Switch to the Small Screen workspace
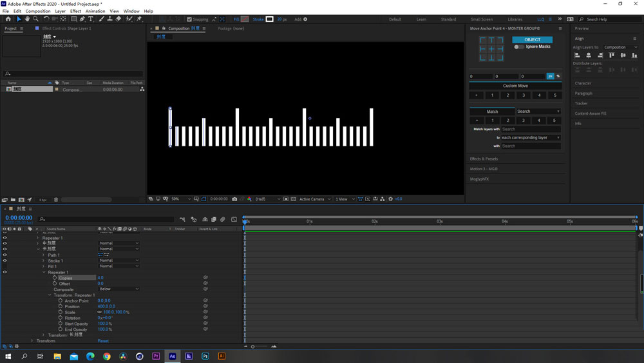644x363 pixels. pyautogui.click(x=482, y=19)
